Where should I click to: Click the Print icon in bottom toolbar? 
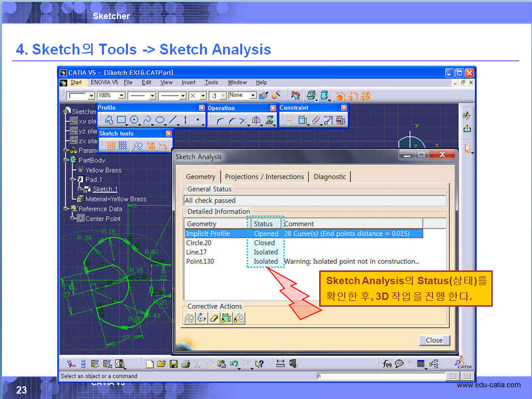(185, 364)
